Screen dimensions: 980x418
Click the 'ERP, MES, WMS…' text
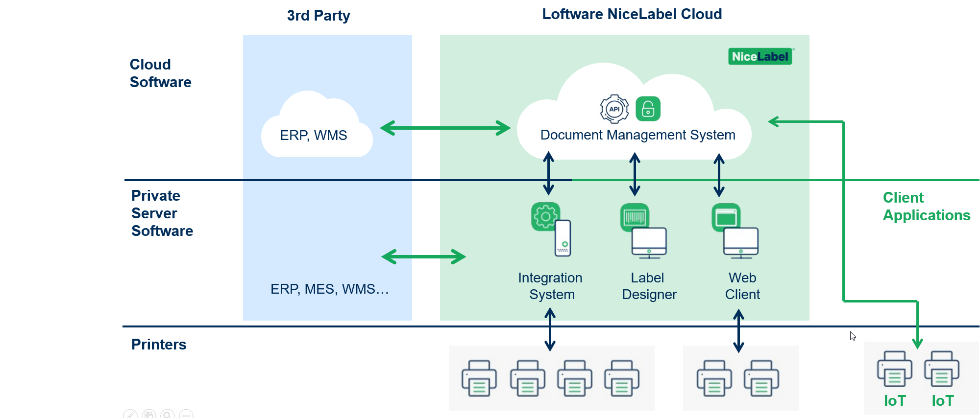click(329, 289)
